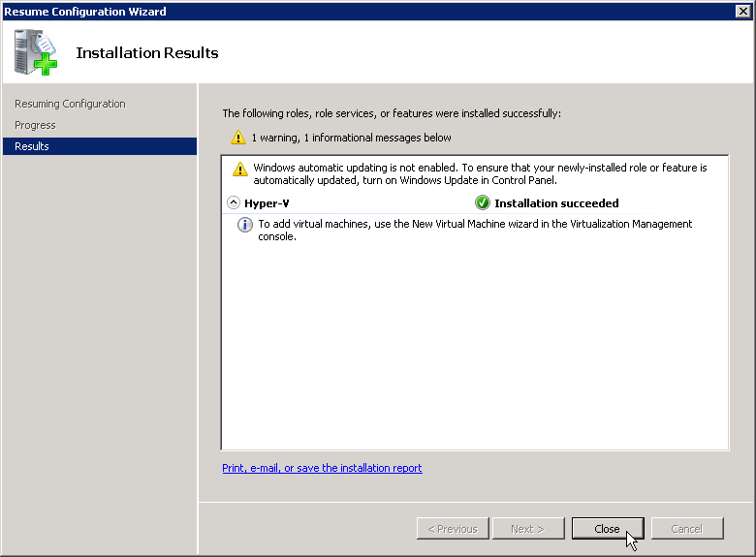Screen dimensions: 756x557
Task: Click the Windows automatic updating warning message
Action: coord(480,174)
